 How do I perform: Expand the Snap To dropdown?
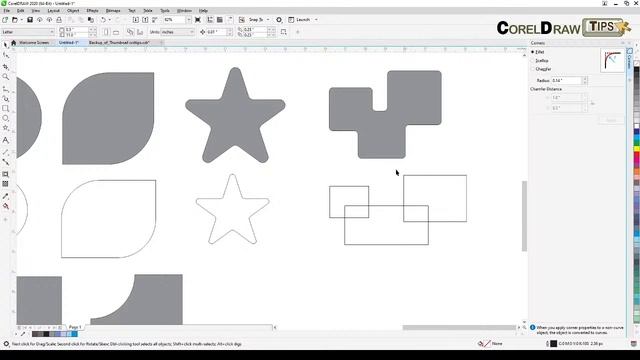268,20
